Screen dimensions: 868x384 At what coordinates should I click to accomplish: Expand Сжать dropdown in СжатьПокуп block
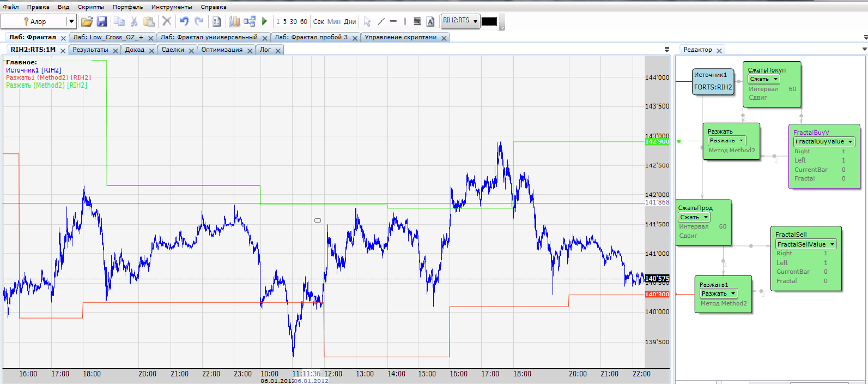tap(776, 79)
